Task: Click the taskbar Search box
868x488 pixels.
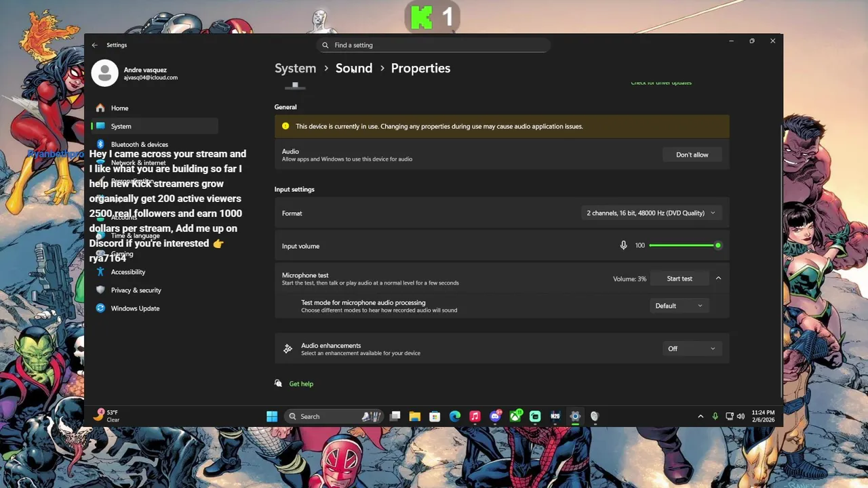Action: (x=333, y=416)
